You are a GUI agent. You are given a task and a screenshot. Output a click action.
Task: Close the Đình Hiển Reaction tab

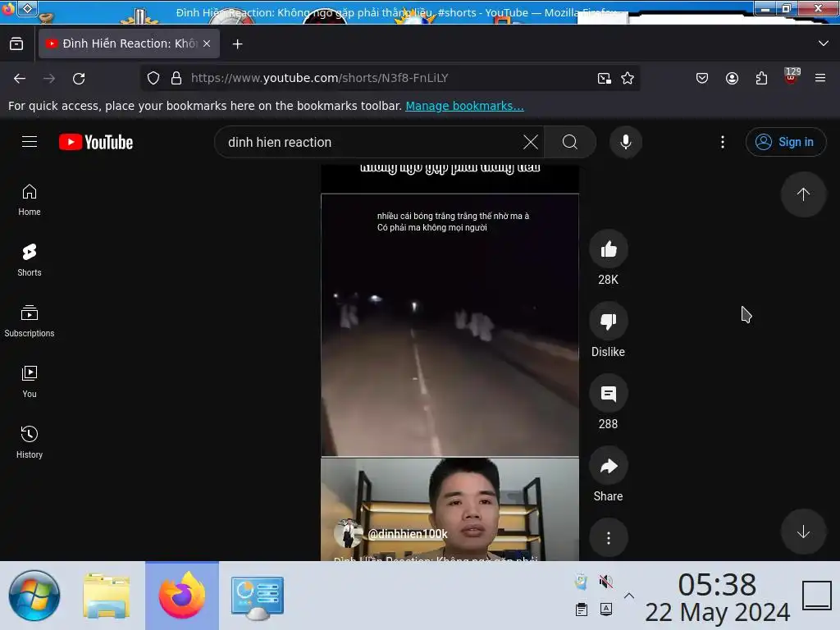coord(207,43)
